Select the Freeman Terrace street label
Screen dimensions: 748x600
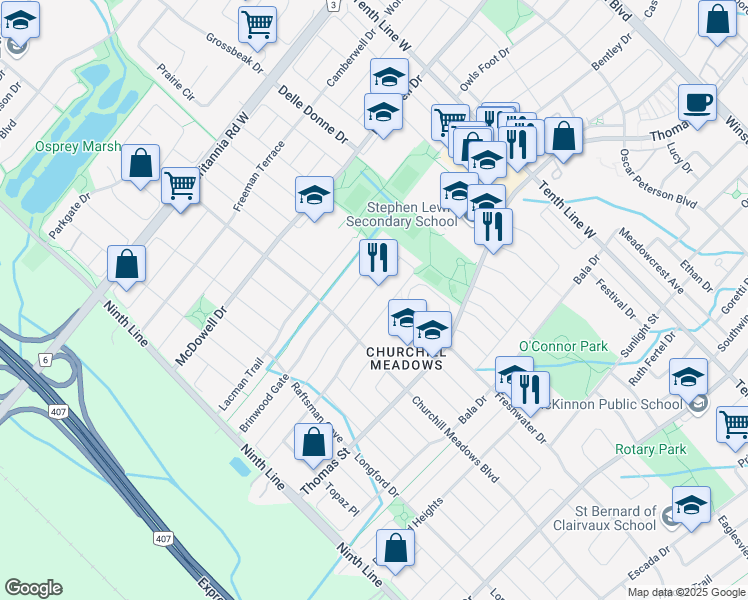coord(259,176)
